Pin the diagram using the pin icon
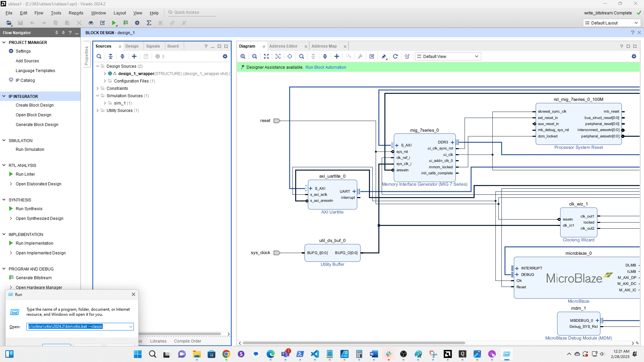644x362 pixels. (383, 56)
